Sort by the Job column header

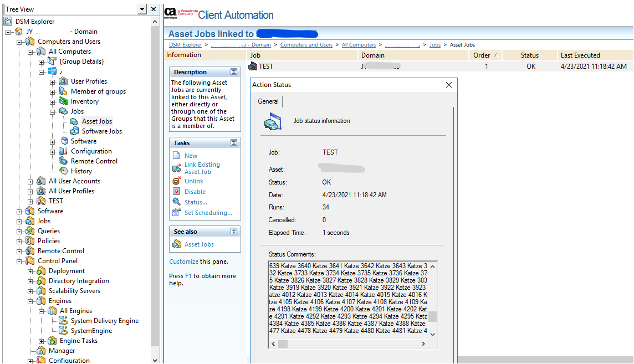point(303,55)
